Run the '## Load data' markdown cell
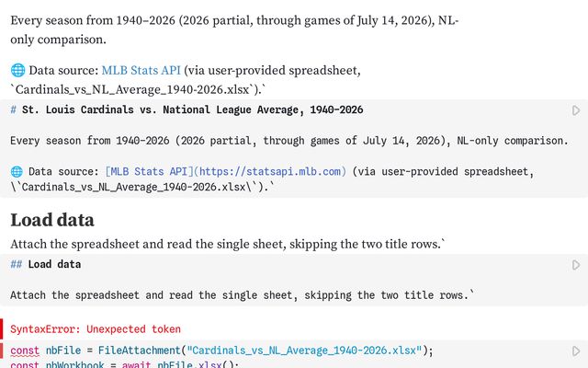The image size is (588, 368). [x=576, y=265]
